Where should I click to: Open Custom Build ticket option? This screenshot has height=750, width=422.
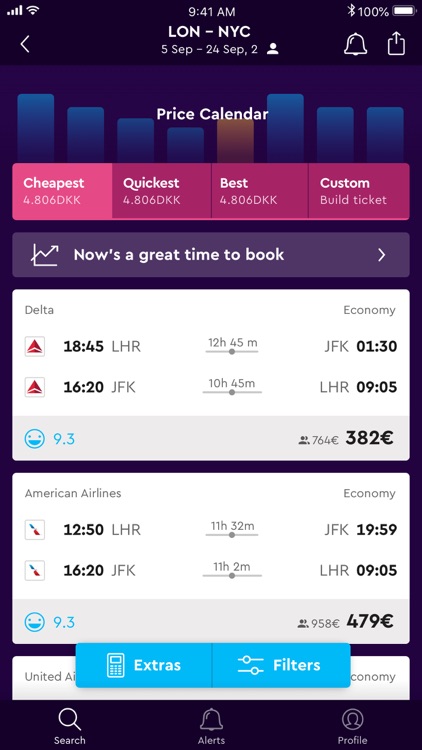click(x=359, y=191)
